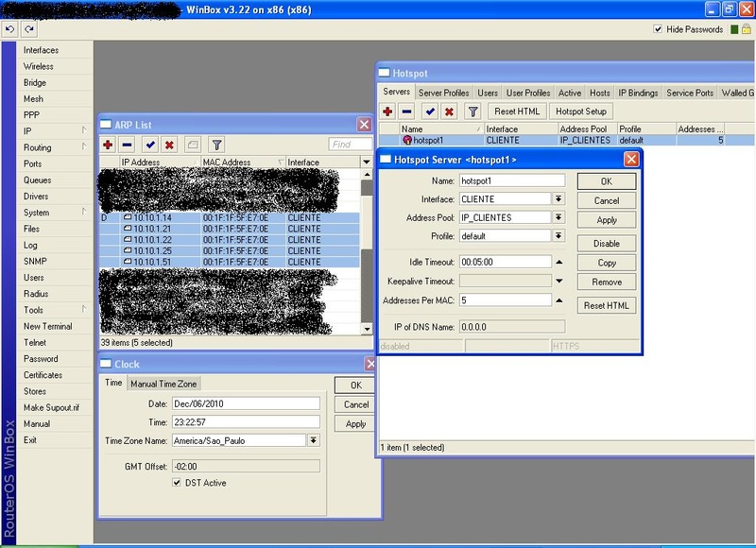756x548 pixels.
Task: Click the red plus add icon in ARP List
Action: 108,145
